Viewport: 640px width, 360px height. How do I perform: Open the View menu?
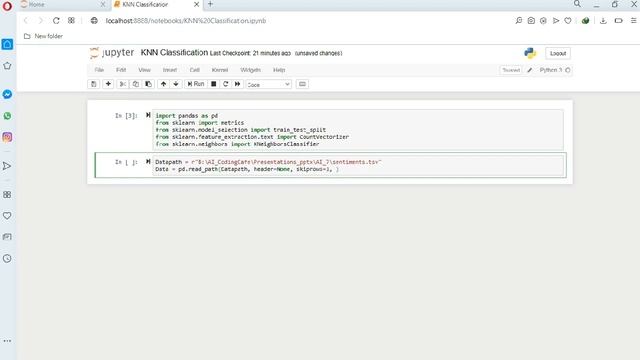tap(144, 70)
